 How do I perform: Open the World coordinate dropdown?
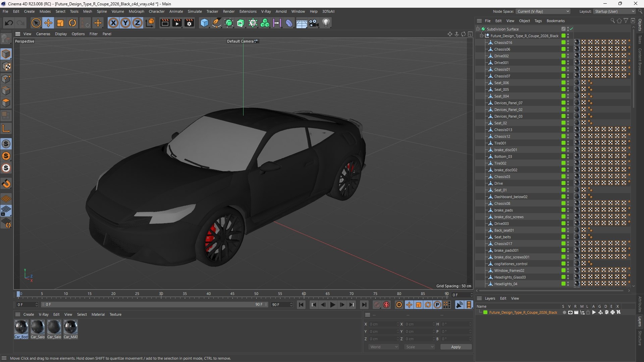click(x=384, y=347)
